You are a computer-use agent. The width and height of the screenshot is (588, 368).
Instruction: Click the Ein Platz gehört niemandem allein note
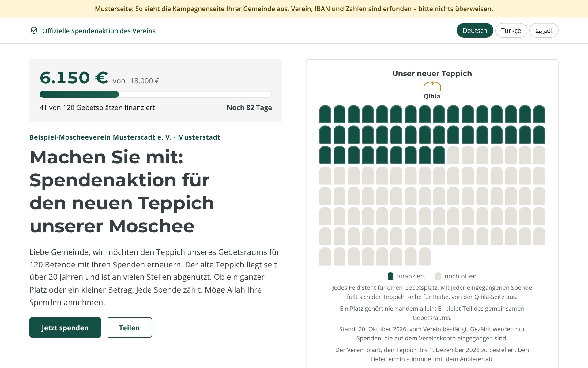coord(432,313)
